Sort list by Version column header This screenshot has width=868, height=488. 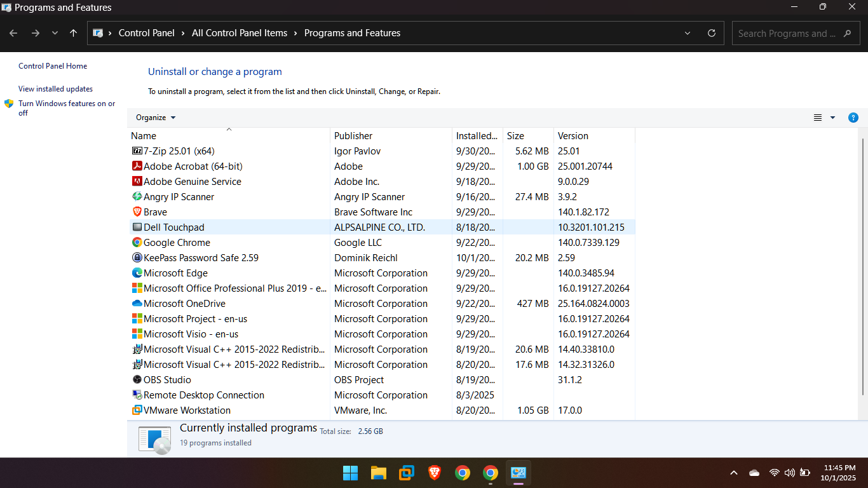click(x=573, y=136)
